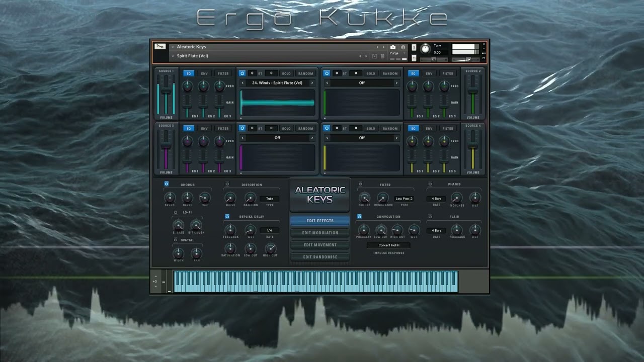Open the Edit Modulation page
The width and height of the screenshot is (644, 362).
[x=320, y=233]
